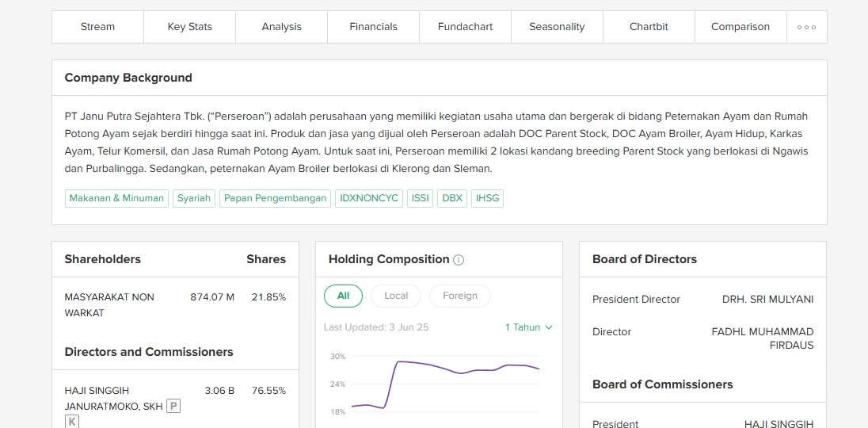
Task: Click the Makanan & Minuman tag
Action: (116, 198)
